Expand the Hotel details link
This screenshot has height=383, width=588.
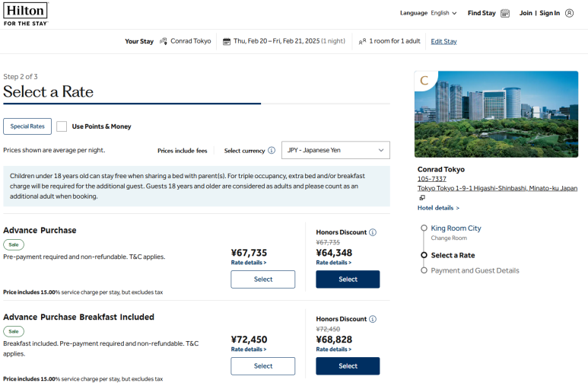point(438,208)
